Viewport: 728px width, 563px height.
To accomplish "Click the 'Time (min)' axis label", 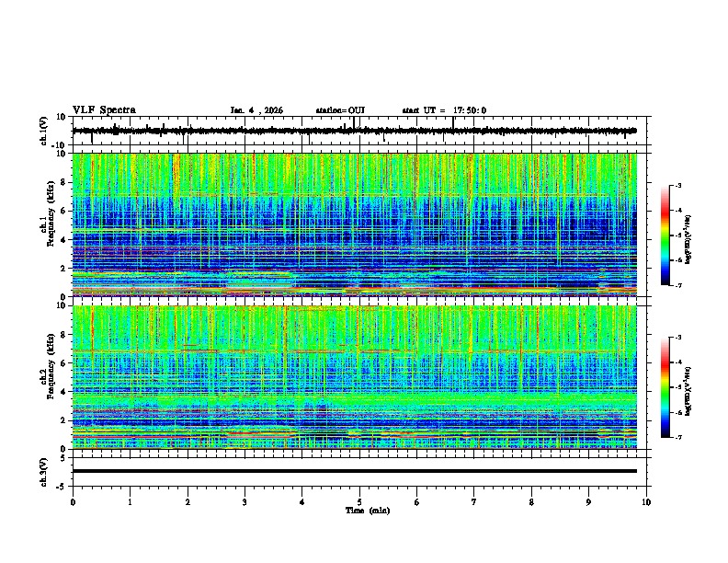I will [368, 511].
